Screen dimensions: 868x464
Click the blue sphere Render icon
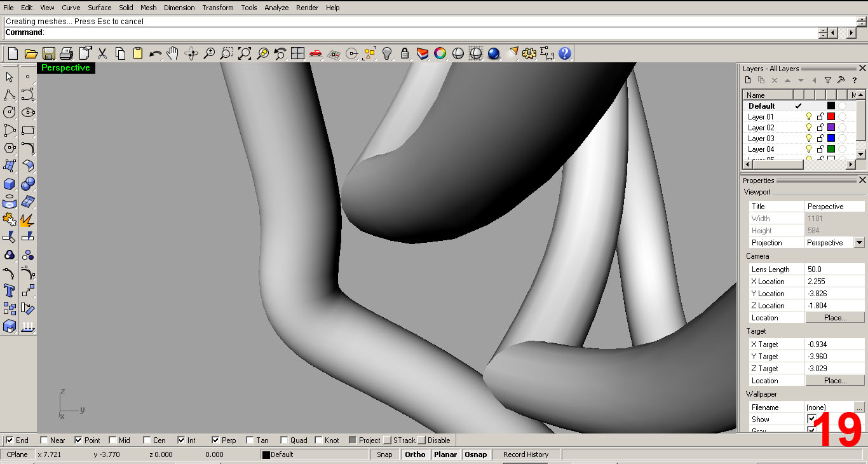(494, 53)
